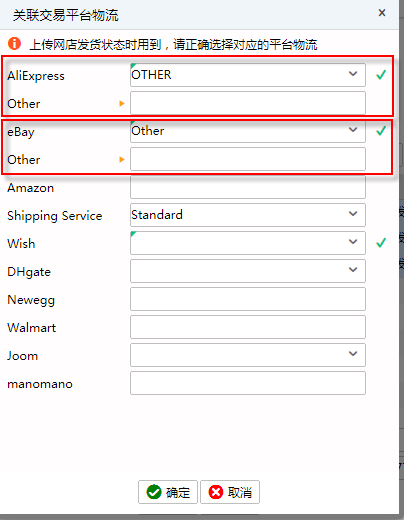Click the green checkmark beside Wish
The width and height of the screenshot is (404, 520).
[x=381, y=243]
